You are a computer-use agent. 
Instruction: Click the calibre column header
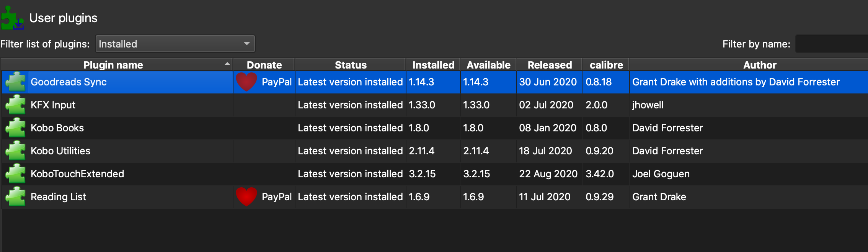pos(606,65)
